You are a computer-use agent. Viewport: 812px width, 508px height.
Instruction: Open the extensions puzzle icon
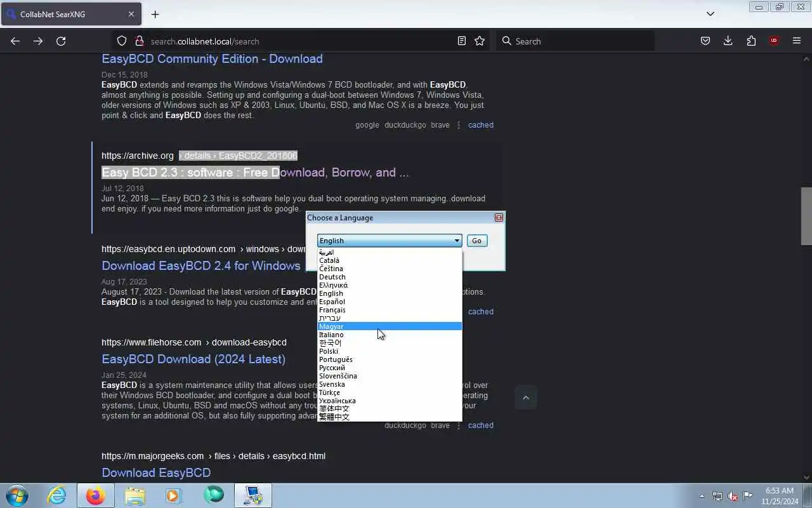coord(751,41)
